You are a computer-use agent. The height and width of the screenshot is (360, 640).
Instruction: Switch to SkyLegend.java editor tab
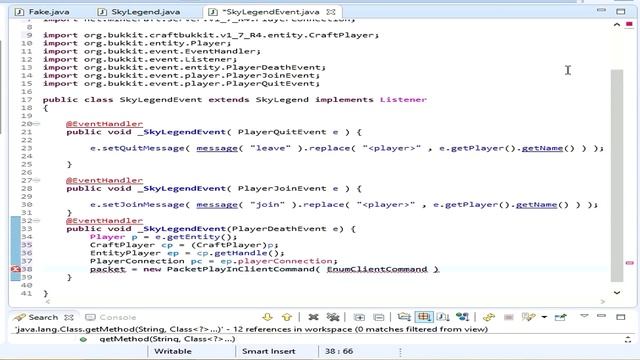(x=140, y=12)
